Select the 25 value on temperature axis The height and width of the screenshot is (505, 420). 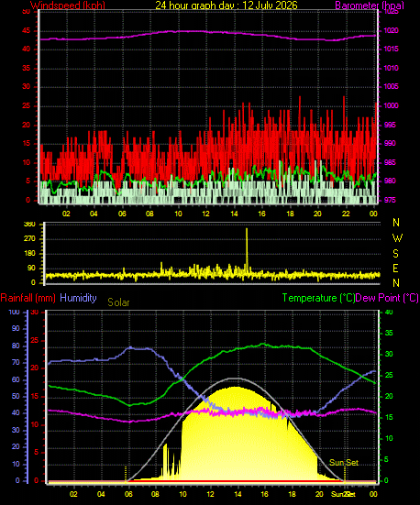click(x=389, y=375)
